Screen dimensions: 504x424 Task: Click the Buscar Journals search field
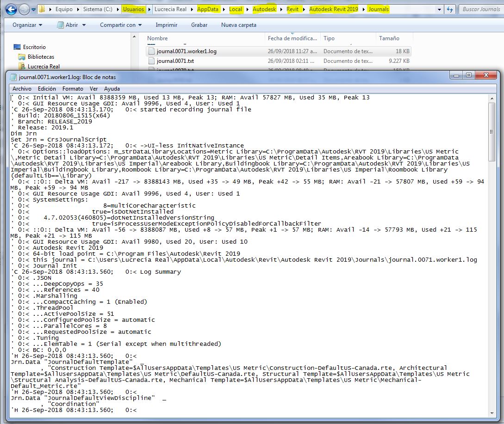click(481, 8)
